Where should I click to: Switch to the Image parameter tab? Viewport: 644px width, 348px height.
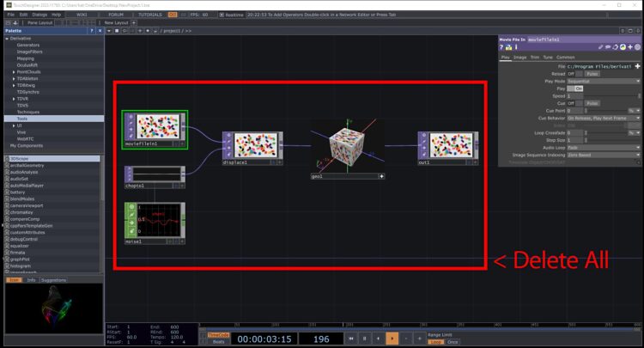click(519, 57)
